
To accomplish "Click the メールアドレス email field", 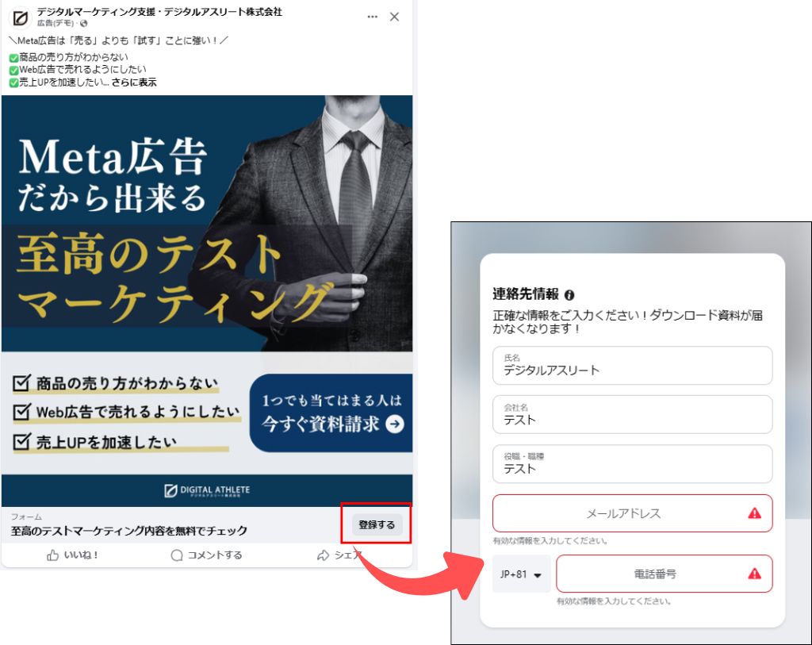I will pyautogui.click(x=632, y=513).
